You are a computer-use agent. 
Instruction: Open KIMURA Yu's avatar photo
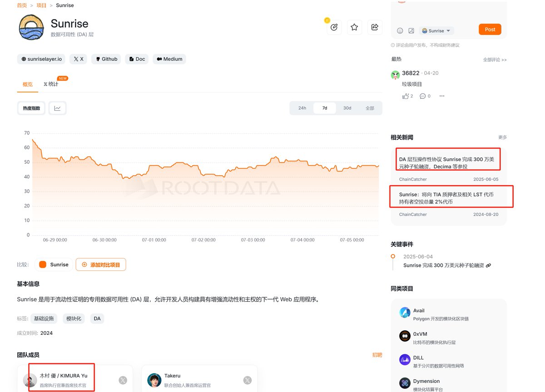[30, 380]
